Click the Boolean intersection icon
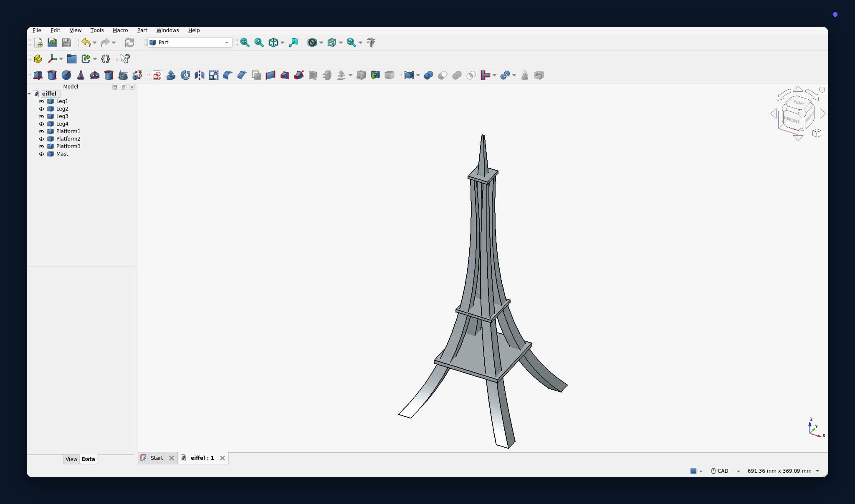 click(x=471, y=75)
